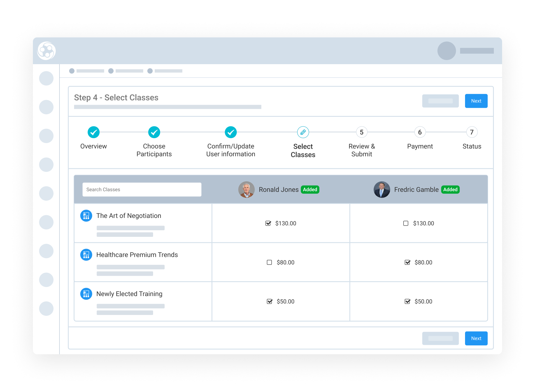Go to step 5 Review & Submit

[x=361, y=132]
